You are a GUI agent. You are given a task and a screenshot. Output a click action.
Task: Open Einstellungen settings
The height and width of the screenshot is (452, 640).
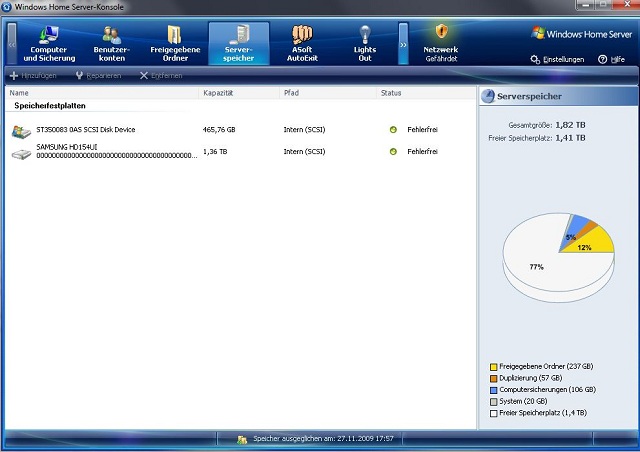558,60
